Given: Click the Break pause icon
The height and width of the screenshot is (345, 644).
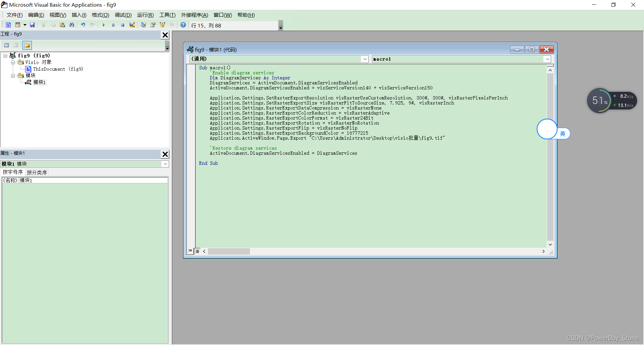Looking at the screenshot, I should pyautogui.click(x=113, y=25).
